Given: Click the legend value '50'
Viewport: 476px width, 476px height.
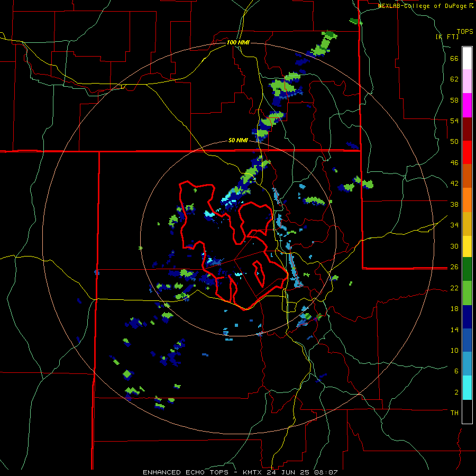Looking at the screenshot, I should click(454, 142).
